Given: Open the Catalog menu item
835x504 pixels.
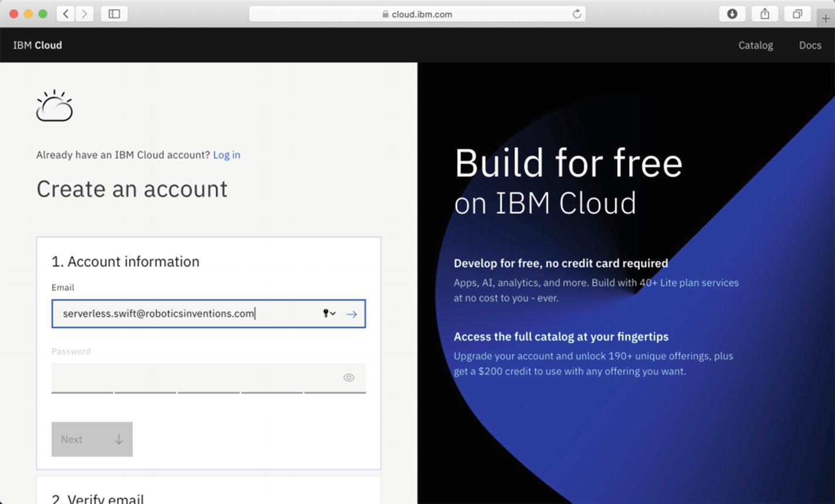Looking at the screenshot, I should point(755,45).
